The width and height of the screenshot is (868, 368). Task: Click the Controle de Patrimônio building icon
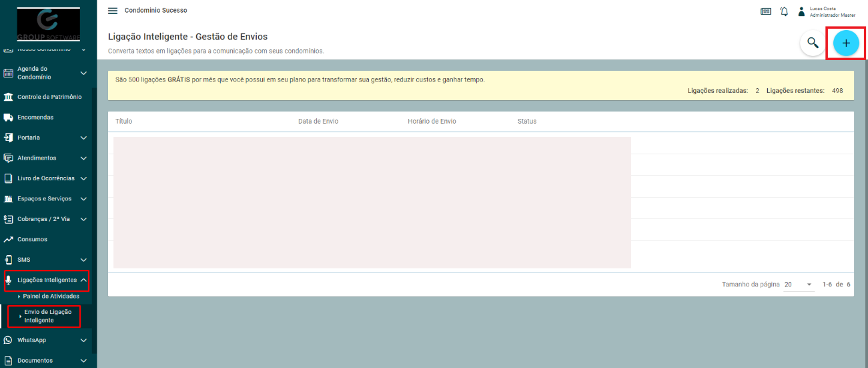point(9,97)
